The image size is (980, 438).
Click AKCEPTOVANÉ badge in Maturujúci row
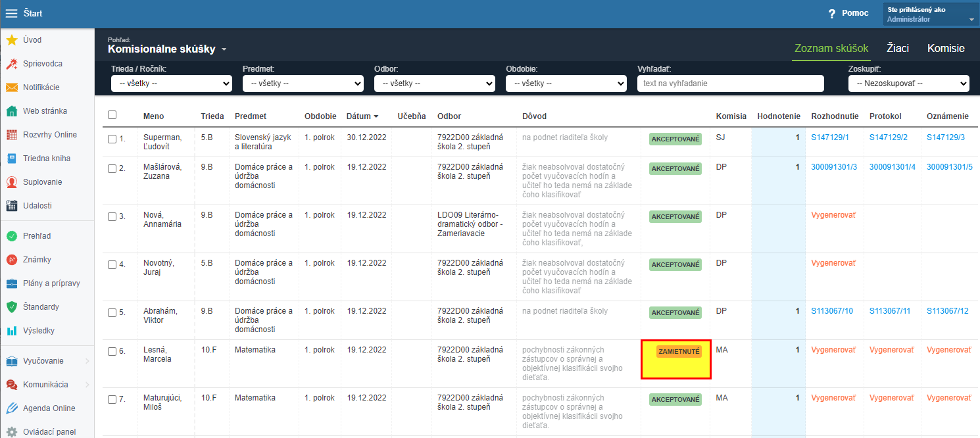click(x=675, y=399)
